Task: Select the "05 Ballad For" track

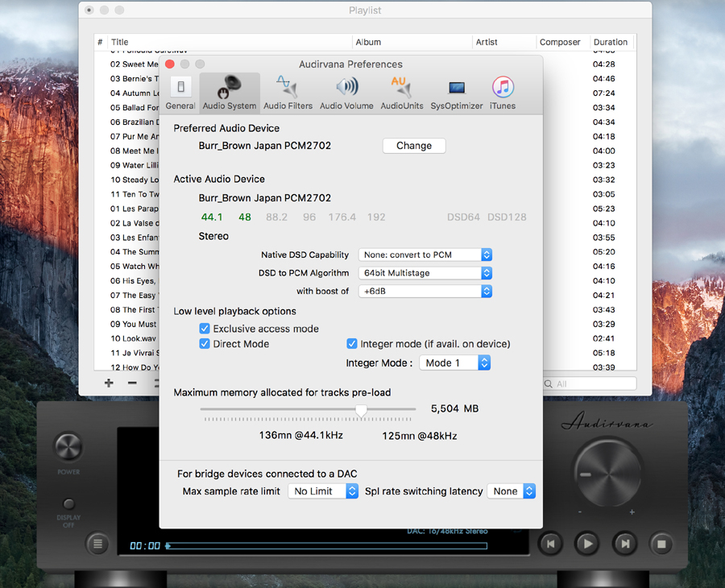Action: [x=134, y=108]
